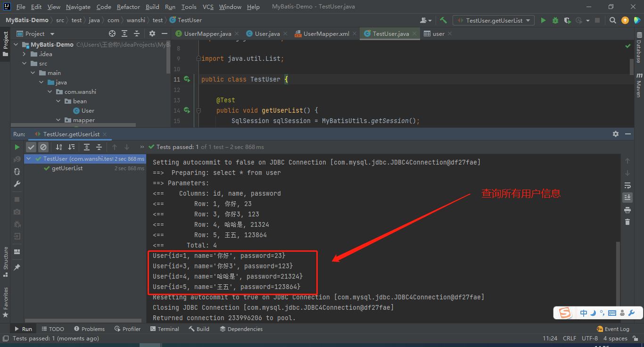Open Event Log
The width and height of the screenshot is (644, 347).
(613, 329)
